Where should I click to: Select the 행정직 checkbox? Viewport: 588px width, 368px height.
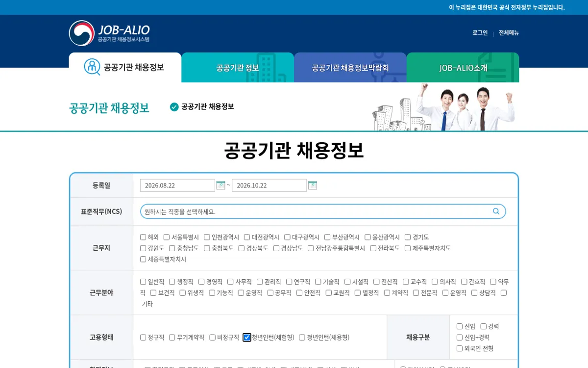pos(172,282)
